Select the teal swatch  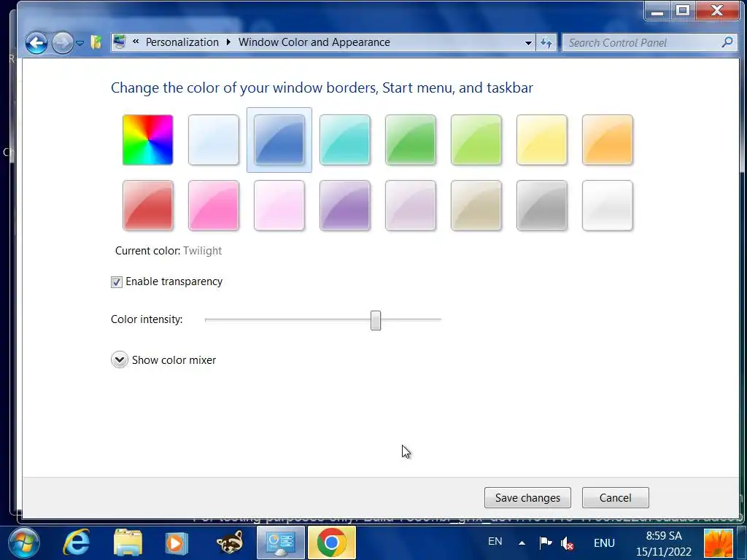pyautogui.click(x=345, y=140)
